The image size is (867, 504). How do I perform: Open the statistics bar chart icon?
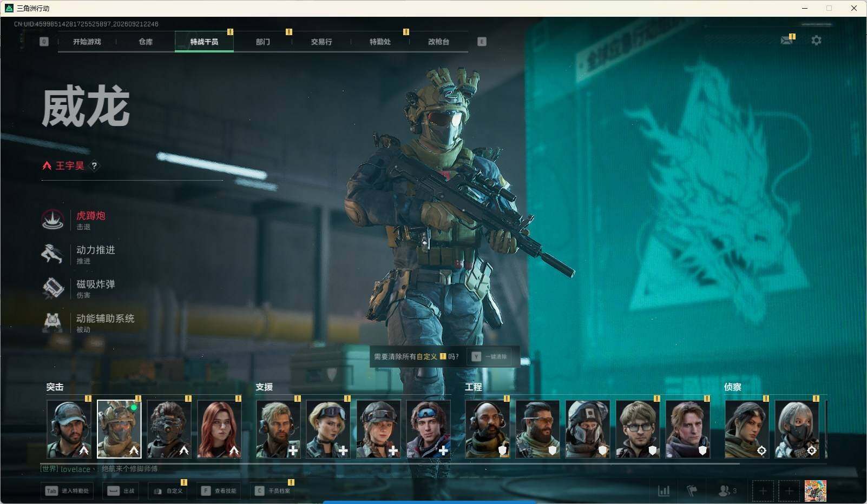tap(664, 491)
